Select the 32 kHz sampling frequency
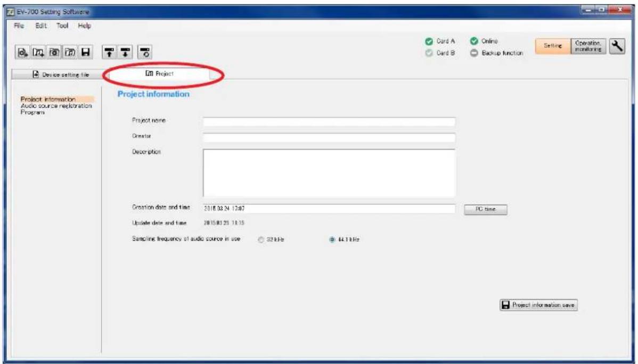 tap(261, 240)
